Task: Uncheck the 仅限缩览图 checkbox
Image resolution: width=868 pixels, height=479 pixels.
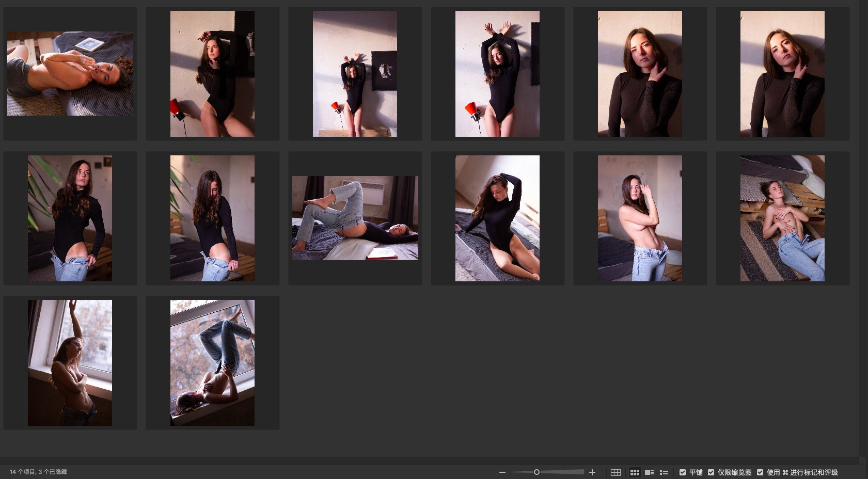Action: 711,472
